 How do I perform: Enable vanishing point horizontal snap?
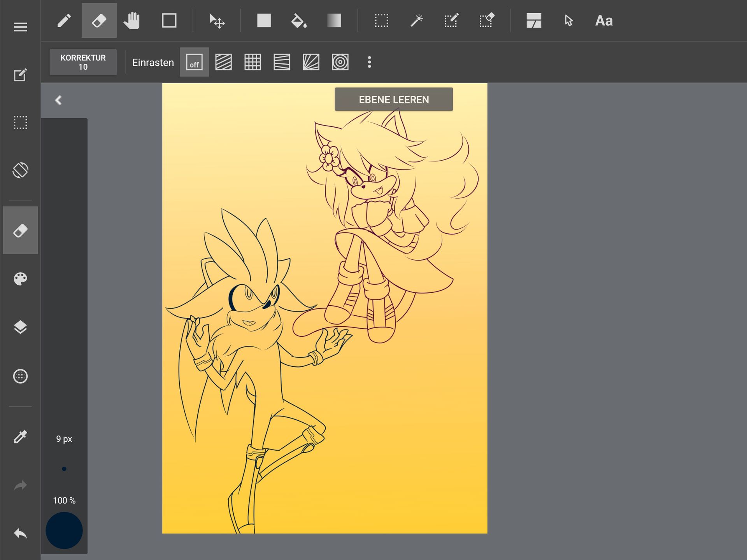pos(282,62)
